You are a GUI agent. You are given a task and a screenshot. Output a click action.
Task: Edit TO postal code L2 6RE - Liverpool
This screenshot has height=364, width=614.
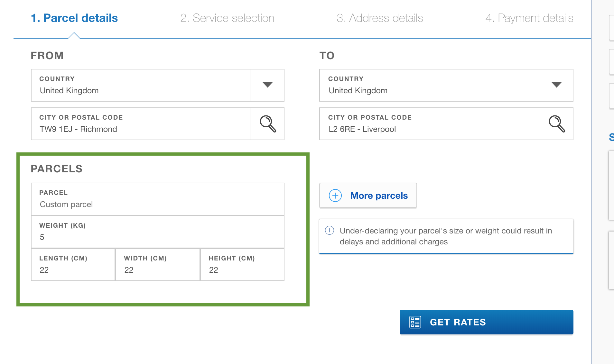point(429,124)
